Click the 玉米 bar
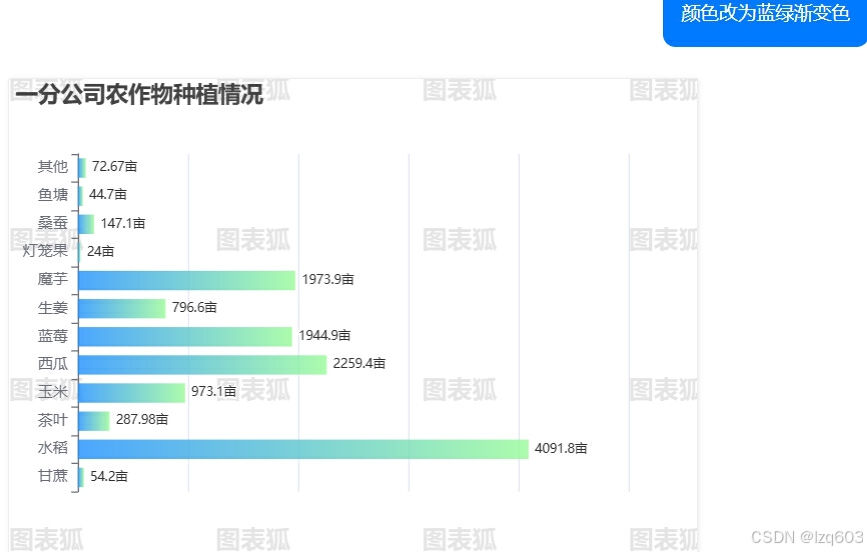The width and height of the screenshot is (867, 552). click(132, 393)
